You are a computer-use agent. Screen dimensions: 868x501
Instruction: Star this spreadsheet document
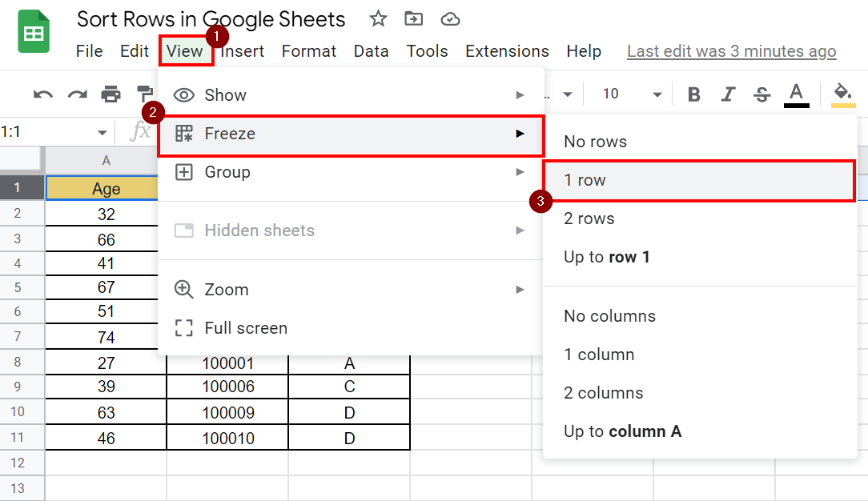coord(378,18)
